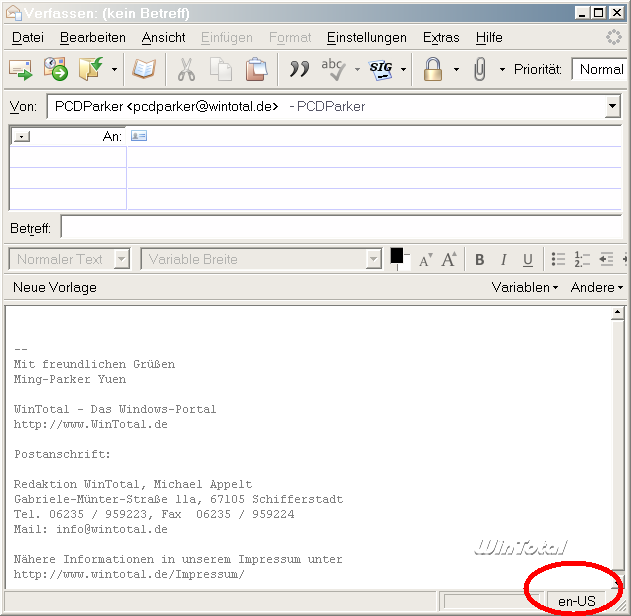The image size is (631, 616).
Task: Click the Mit freundlichen Grüßen line
Action: (94, 364)
